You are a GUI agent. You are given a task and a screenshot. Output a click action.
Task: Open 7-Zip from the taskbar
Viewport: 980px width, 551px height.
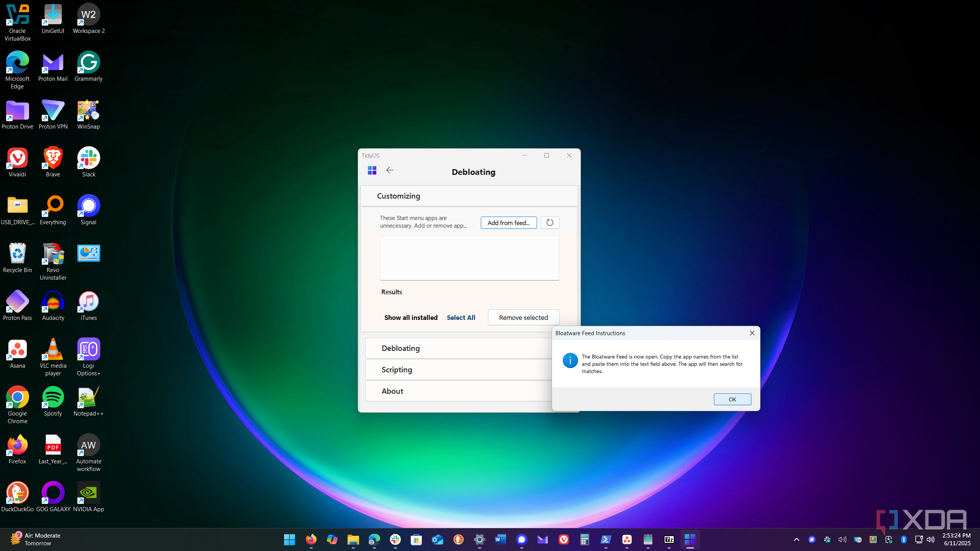pyautogui.click(x=669, y=540)
